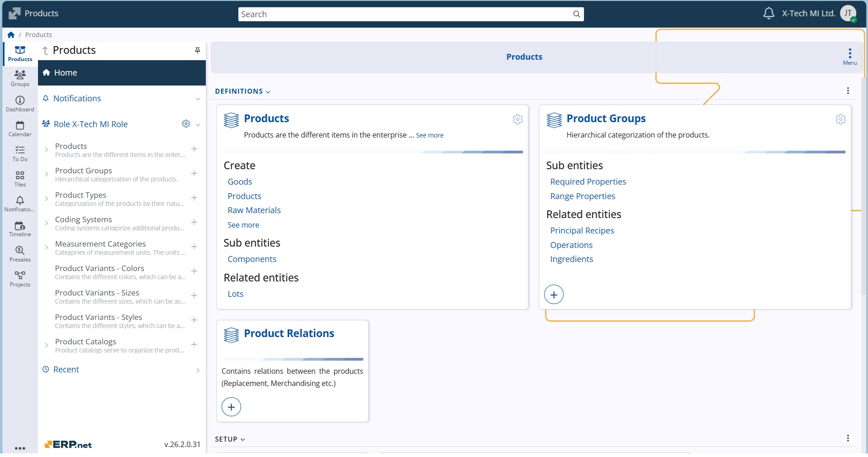The height and width of the screenshot is (457, 868).
Task: Click the notification bell in header
Action: point(768,14)
